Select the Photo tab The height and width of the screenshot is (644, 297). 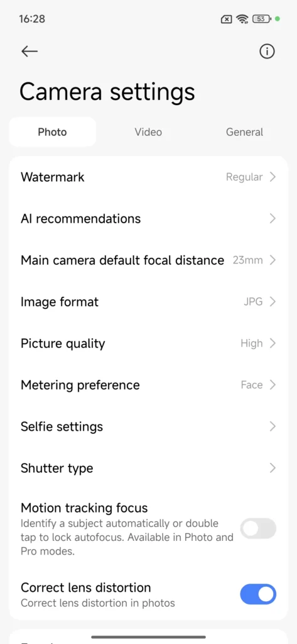coord(53,132)
